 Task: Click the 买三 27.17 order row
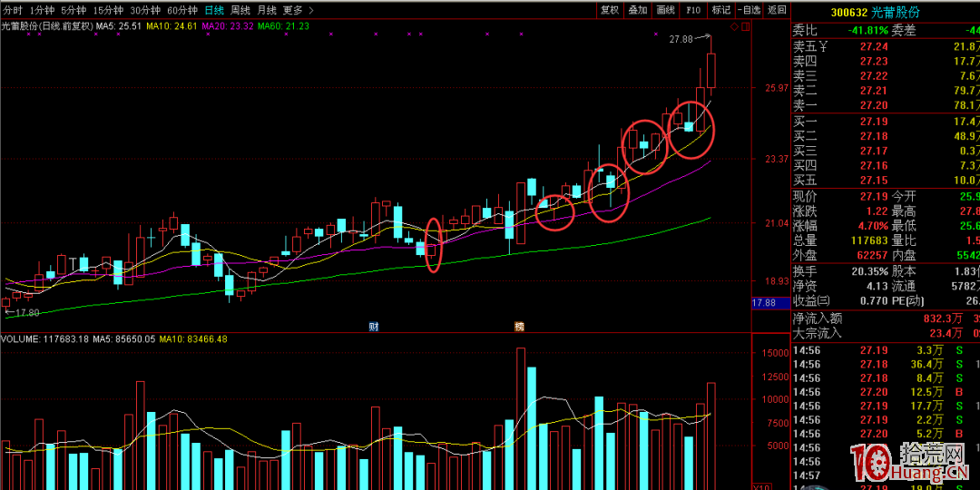tap(886, 151)
